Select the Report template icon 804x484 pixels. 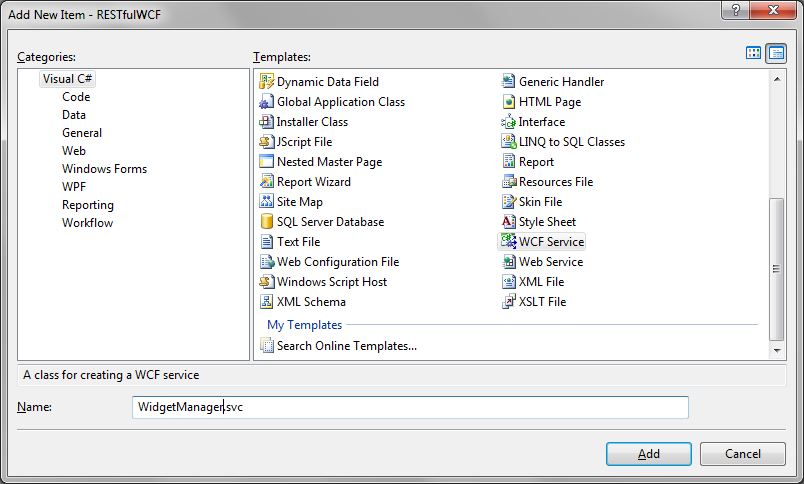[x=509, y=162]
